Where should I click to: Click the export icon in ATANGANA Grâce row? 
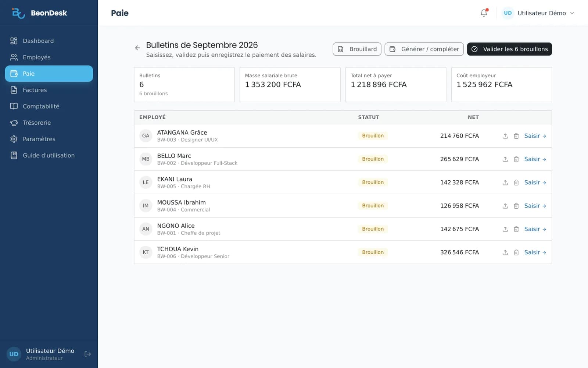505,136
